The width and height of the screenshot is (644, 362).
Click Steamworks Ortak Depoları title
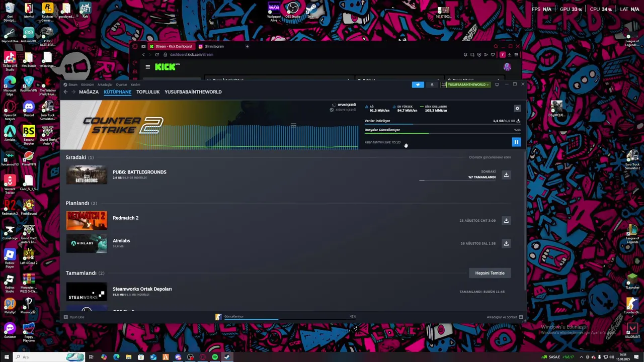click(x=142, y=289)
